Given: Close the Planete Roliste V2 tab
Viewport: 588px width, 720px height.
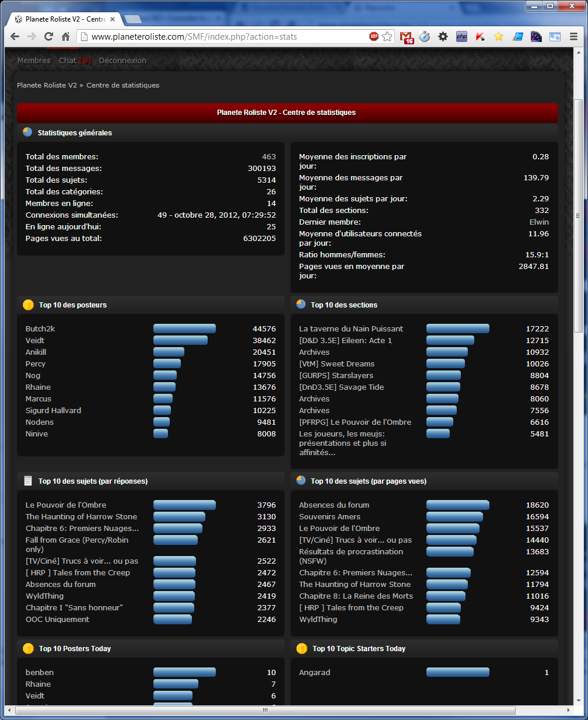Looking at the screenshot, I should point(113,19).
